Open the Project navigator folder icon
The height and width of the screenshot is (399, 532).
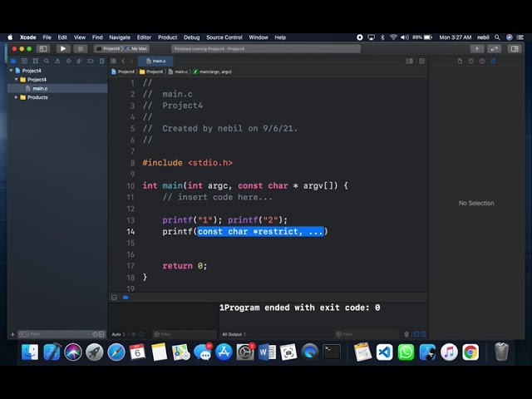[x=13, y=61]
